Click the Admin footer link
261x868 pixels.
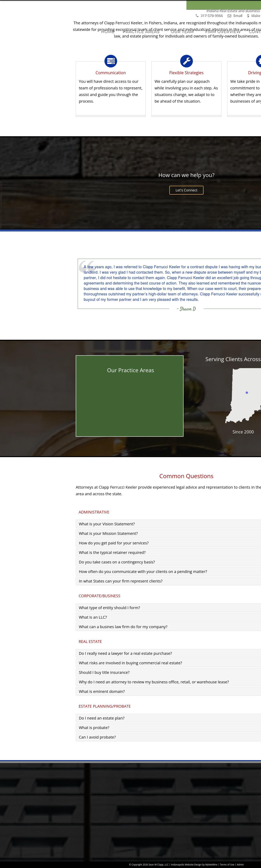click(x=240, y=864)
